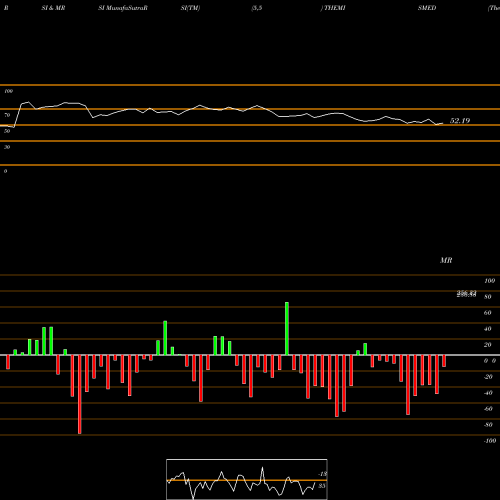Click the 33 label in mini chart
This screenshot has height=500, width=500.
[322, 486]
